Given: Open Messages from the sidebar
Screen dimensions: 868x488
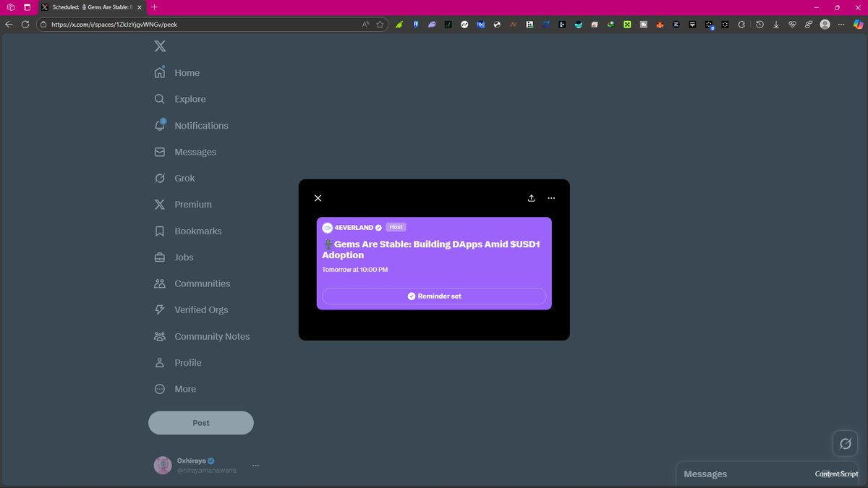Looking at the screenshot, I should [185, 152].
